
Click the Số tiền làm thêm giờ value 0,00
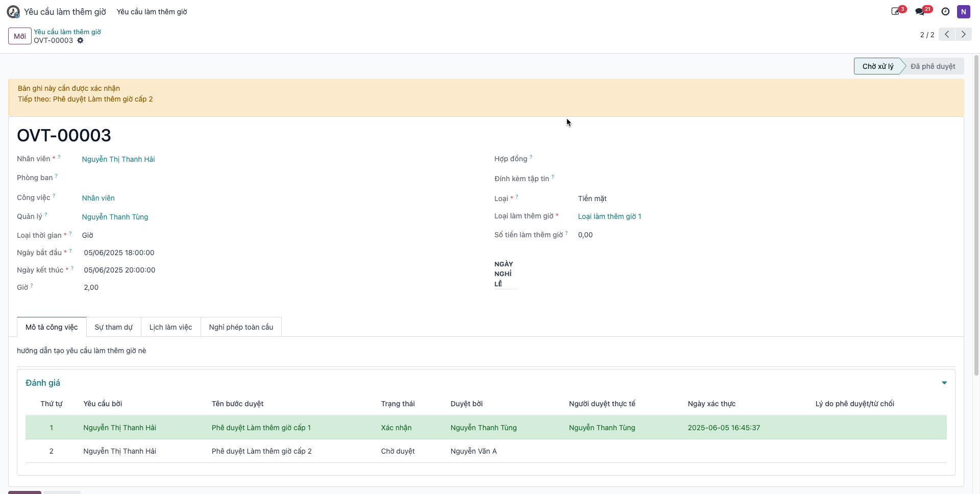click(585, 235)
